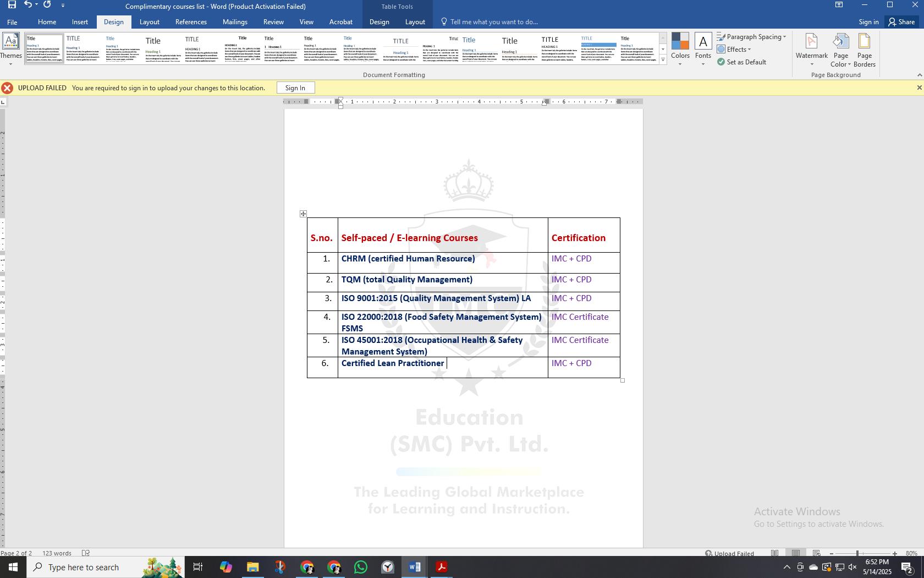Image resolution: width=924 pixels, height=578 pixels.
Task: Click zoom in plus button
Action: point(895,553)
